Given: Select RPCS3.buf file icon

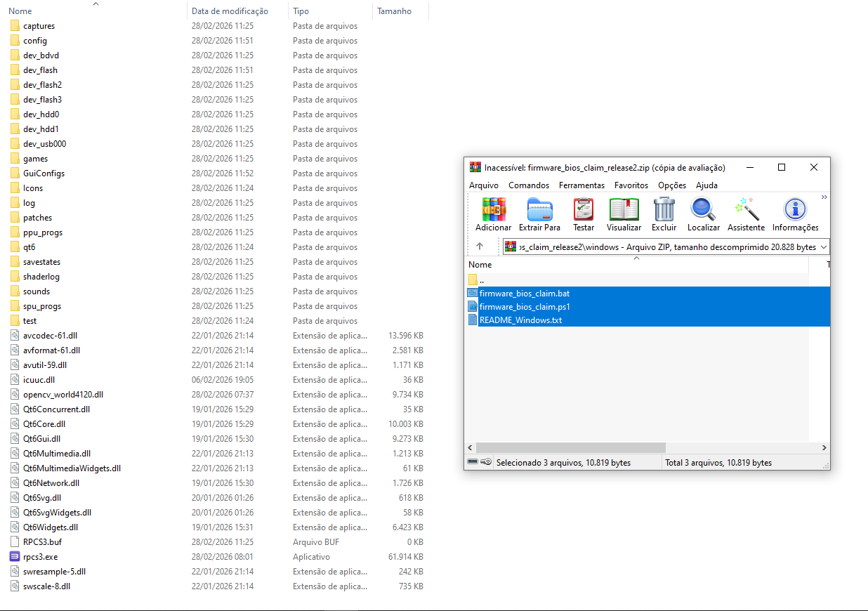Looking at the screenshot, I should (x=15, y=542).
